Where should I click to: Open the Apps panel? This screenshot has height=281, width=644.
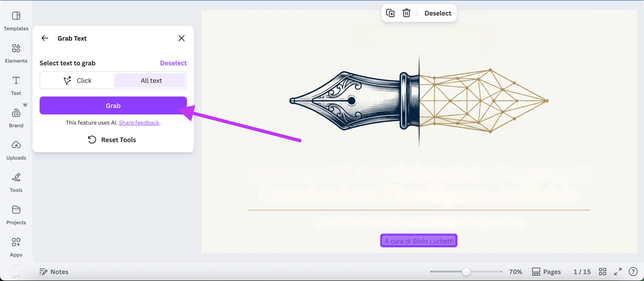[16, 247]
